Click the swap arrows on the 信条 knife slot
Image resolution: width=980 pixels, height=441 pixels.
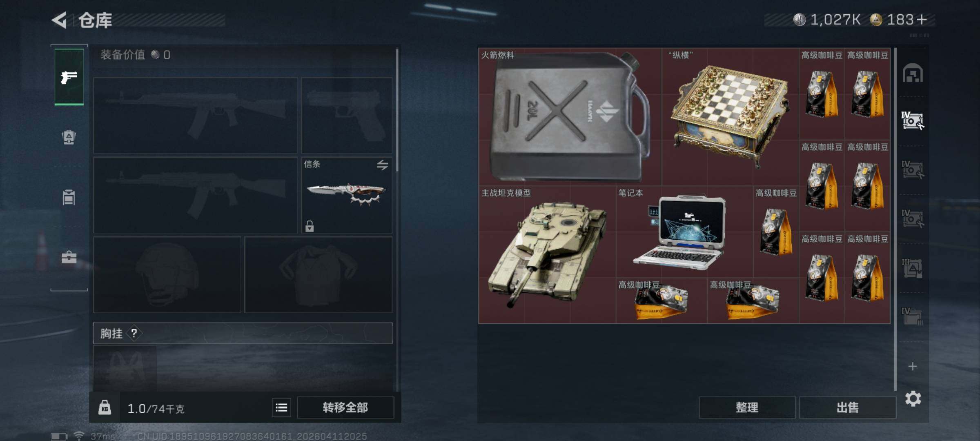(382, 165)
